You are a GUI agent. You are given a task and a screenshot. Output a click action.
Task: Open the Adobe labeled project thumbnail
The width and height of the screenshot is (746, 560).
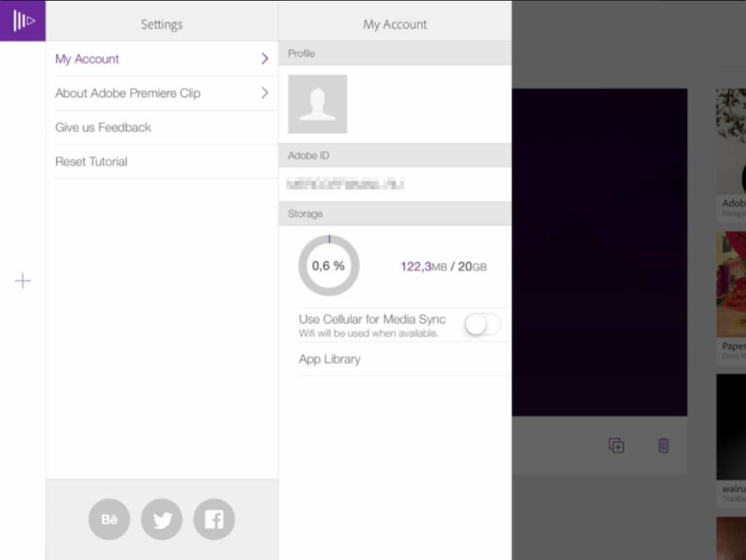(731, 141)
